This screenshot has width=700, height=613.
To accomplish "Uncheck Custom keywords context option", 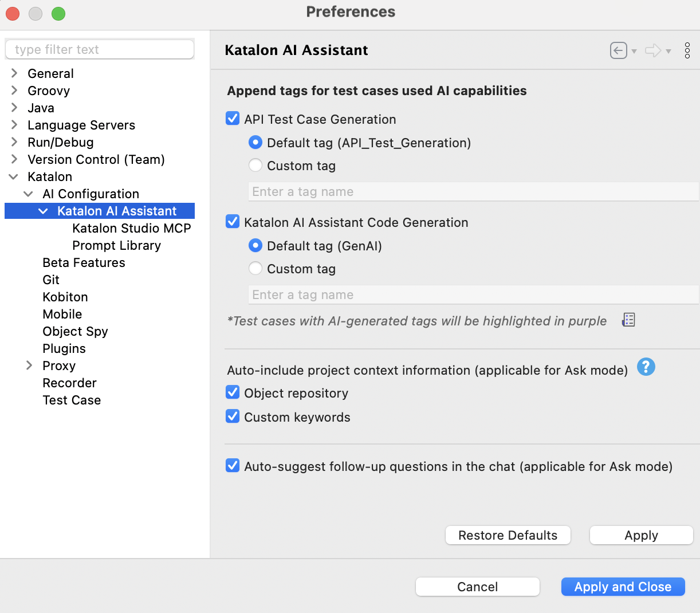I will pyautogui.click(x=232, y=416).
